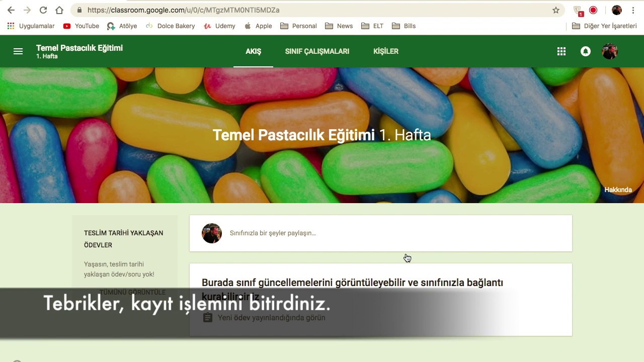Open the Google account avatar in header
The image size is (644, 362).
pyautogui.click(x=610, y=51)
